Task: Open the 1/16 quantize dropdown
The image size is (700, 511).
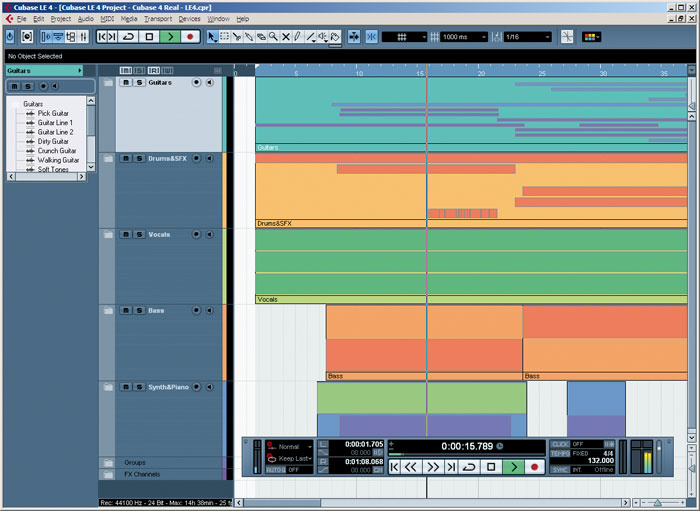Action: coord(523,37)
